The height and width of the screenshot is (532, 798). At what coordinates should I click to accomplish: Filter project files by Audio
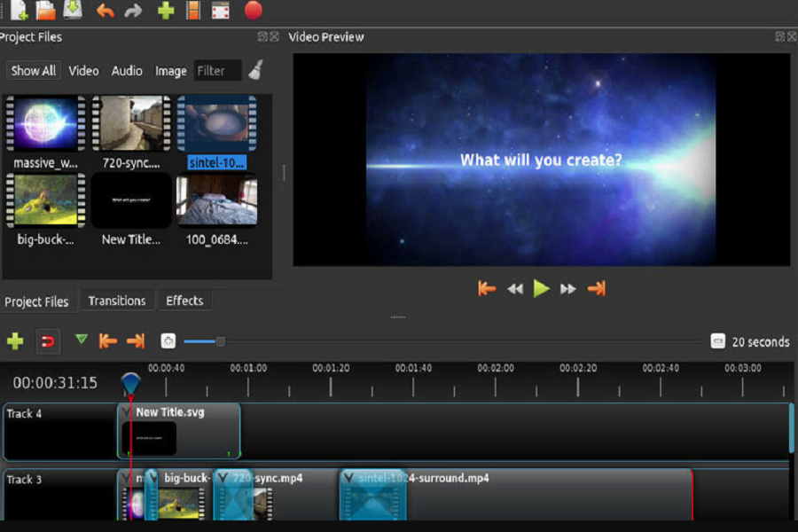coord(127,71)
